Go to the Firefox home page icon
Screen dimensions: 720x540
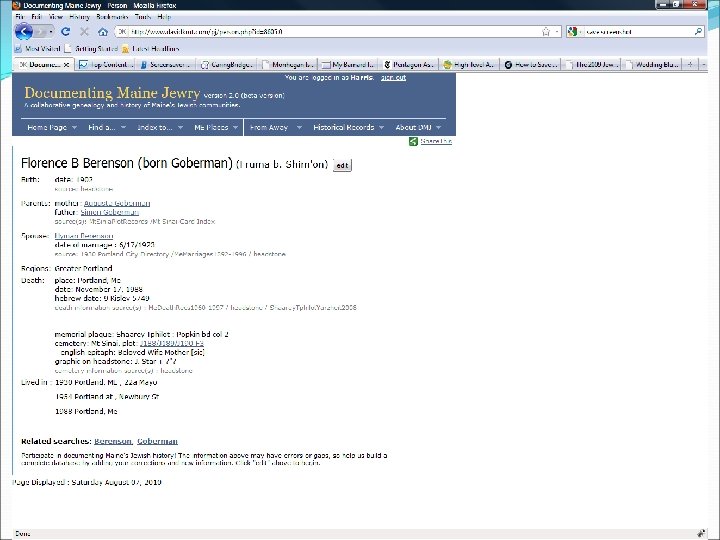[x=103, y=32]
